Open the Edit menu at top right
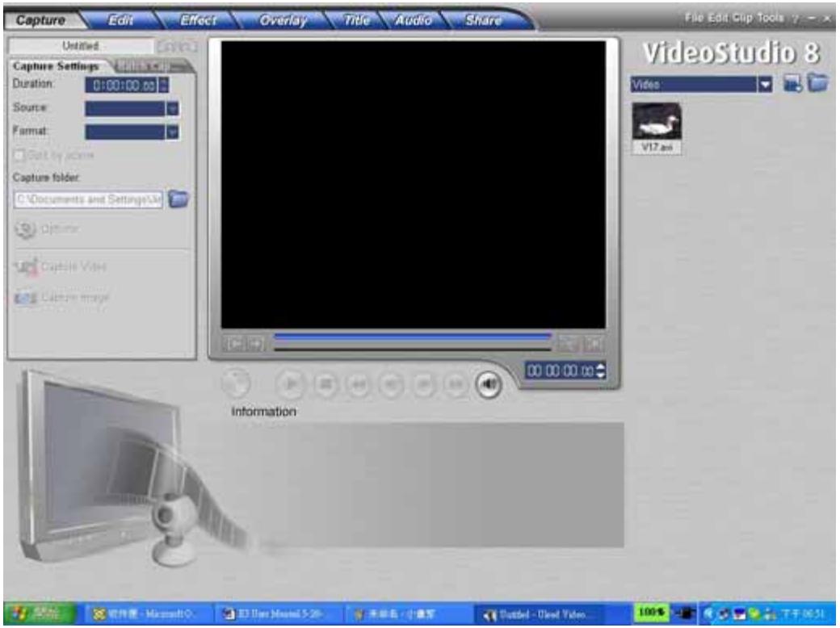The width and height of the screenshot is (840, 628). pos(718,19)
